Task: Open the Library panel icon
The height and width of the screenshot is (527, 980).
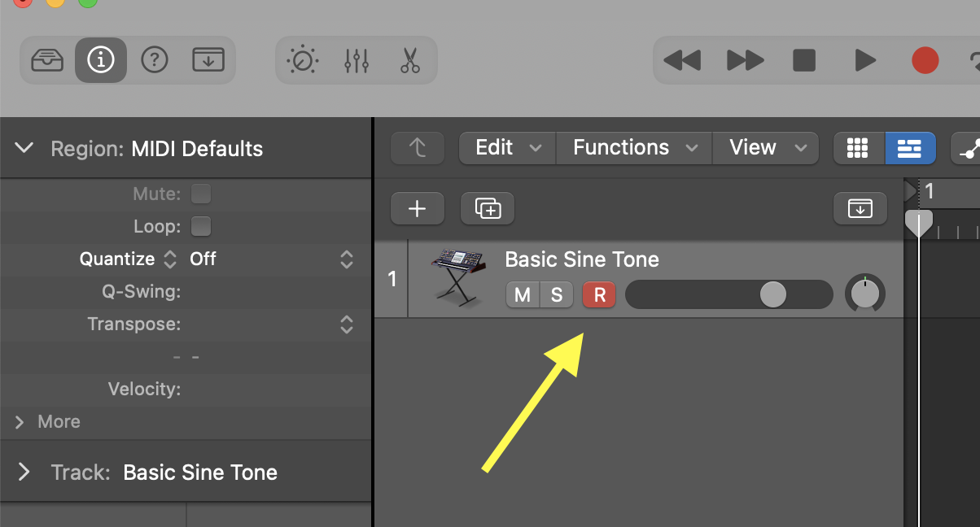Action: 47,60
